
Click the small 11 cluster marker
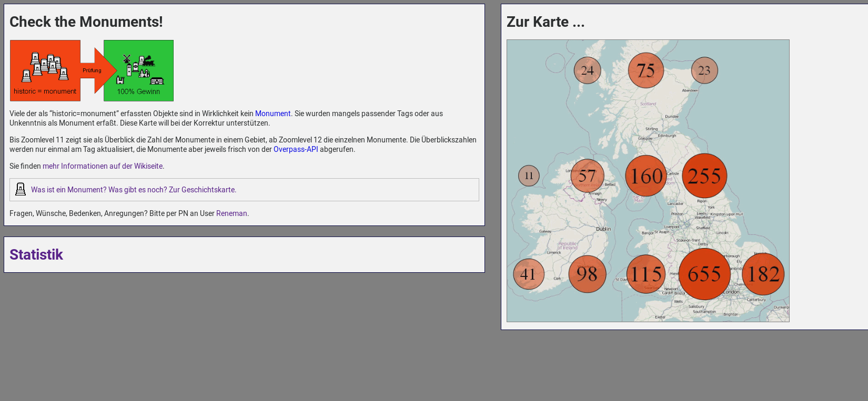529,176
